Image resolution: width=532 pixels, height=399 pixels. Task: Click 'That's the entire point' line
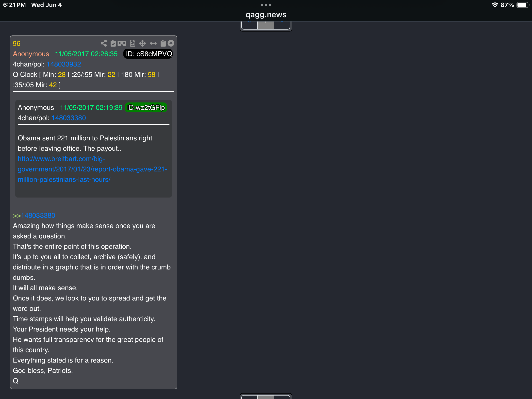click(72, 247)
